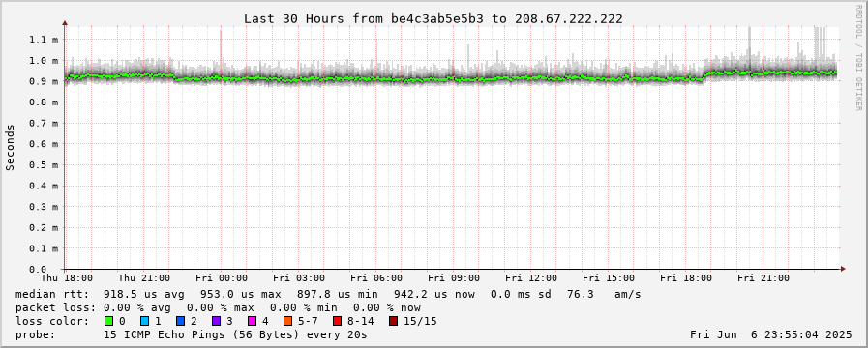Click the magenta loss color 4 swatch

252,321
